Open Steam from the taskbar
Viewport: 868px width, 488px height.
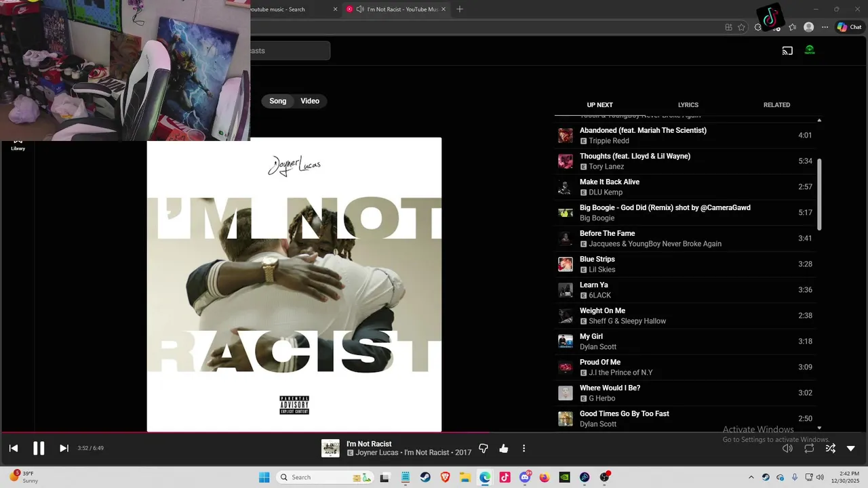425,477
